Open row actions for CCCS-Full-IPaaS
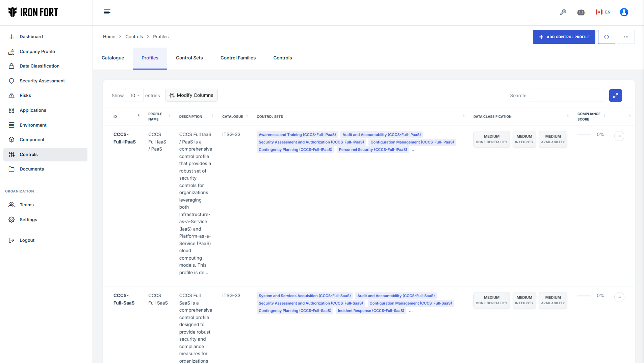Viewport: 644px width, 363px height. point(619,136)
